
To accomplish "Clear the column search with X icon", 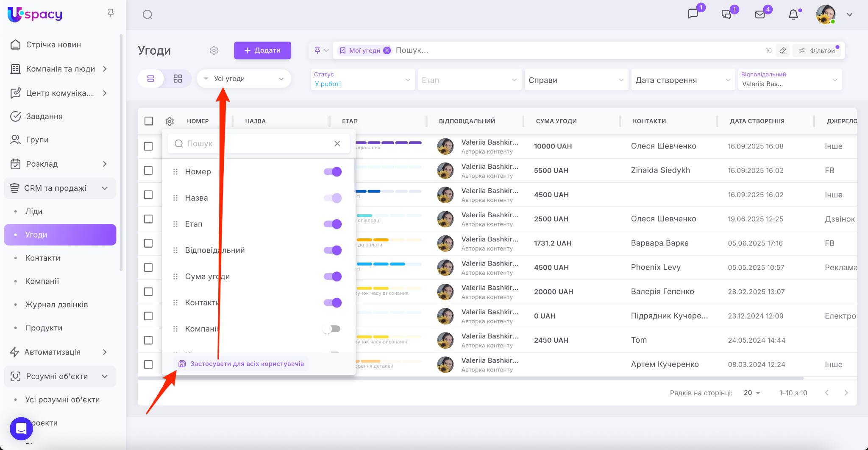I will pyautogui.click(x=337, y=144).
